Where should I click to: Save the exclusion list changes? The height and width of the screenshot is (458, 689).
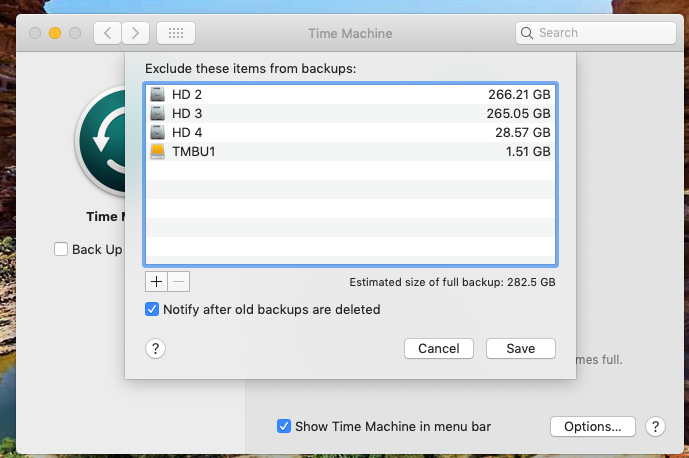coord(521,349)
